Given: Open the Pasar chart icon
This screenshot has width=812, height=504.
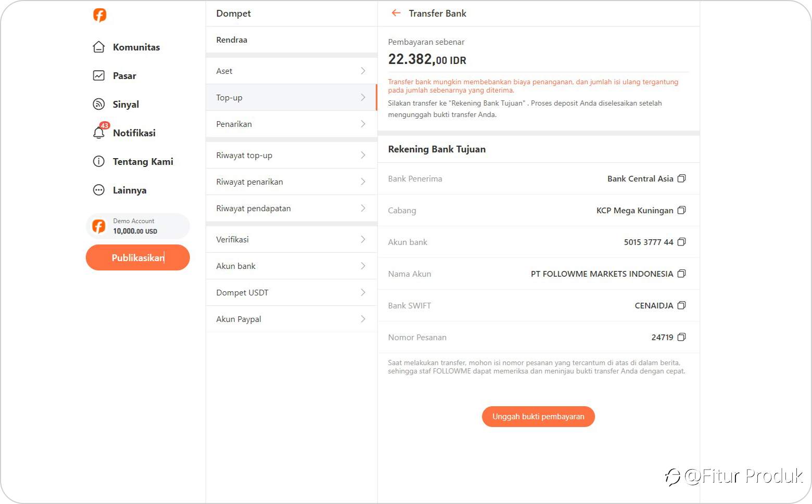Looking at the screenshot, I should [98, 75].
